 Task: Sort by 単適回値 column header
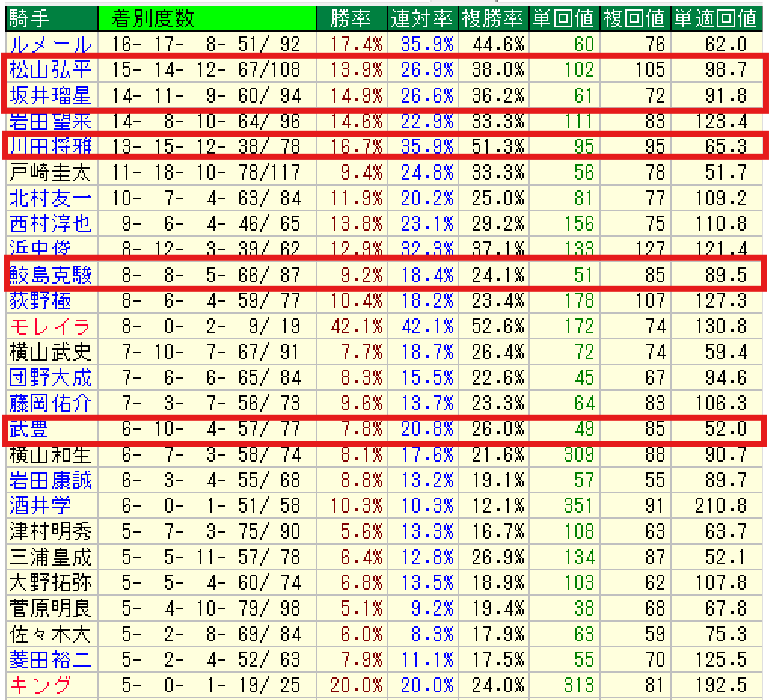(x=715, y=18)
